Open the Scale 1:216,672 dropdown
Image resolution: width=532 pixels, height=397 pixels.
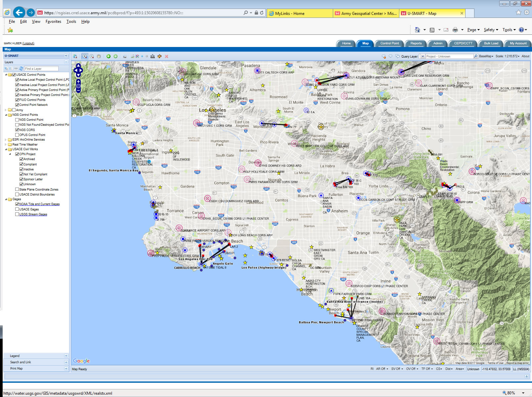pyautogui.click(x=508, y=56)
